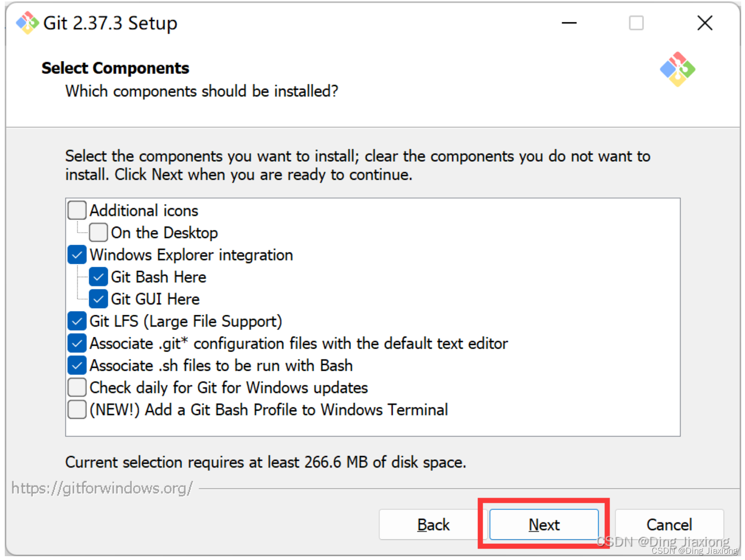
Task: Enable the Additional icons checkbox
Action: tap(77, 210)
